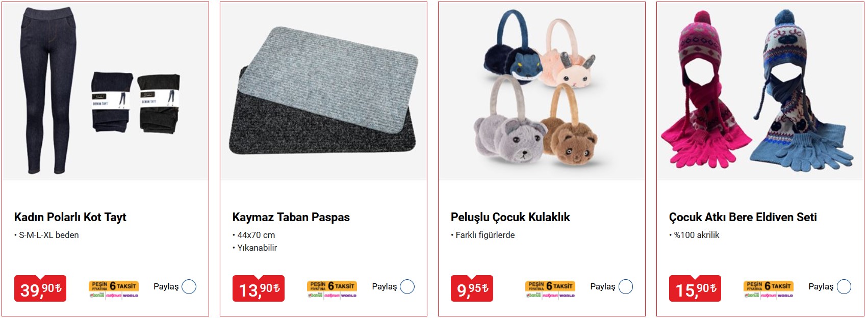Click the installment badge under Kadın Polarlı Kot Tayt

[114, 289]
